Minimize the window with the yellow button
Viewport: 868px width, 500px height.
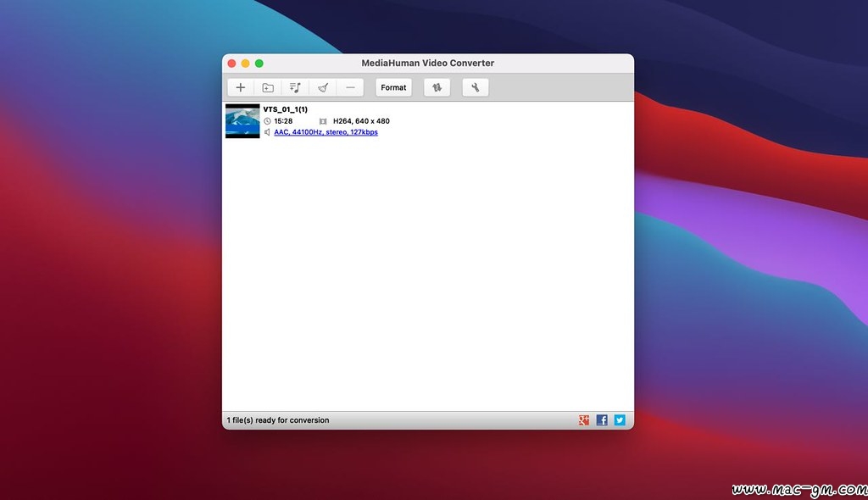point(245,64)
